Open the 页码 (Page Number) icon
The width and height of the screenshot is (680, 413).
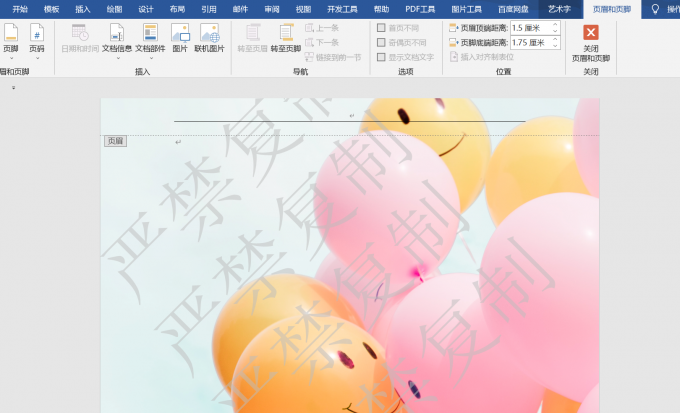click(x=37, y=33)
